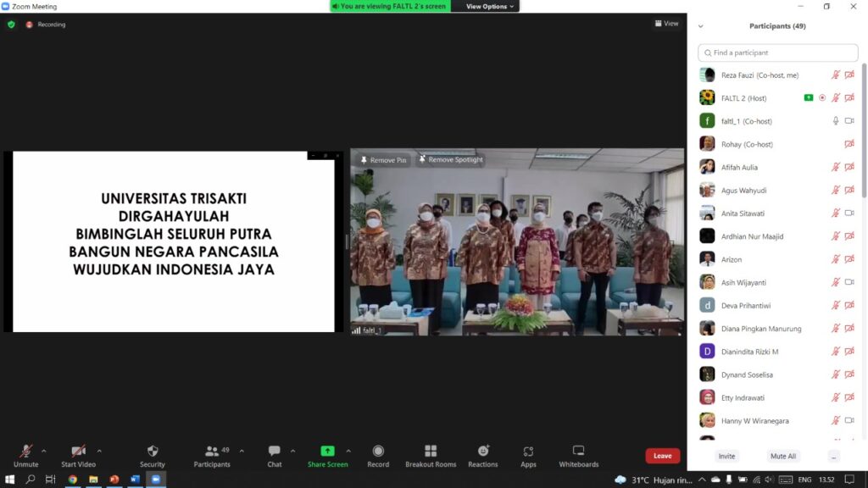Open PowerPoint from the taskbar
Viewport: 868px width, 488px height.
point(114,480)
